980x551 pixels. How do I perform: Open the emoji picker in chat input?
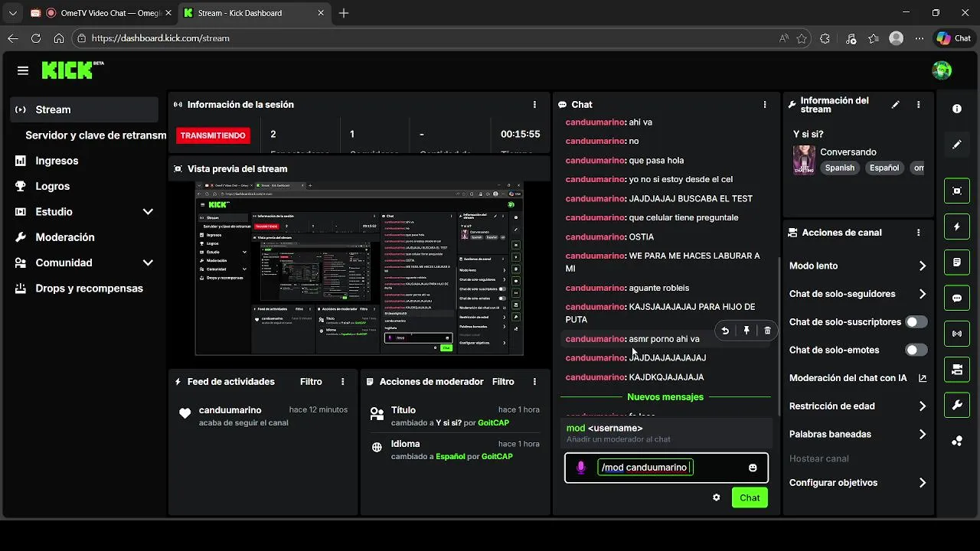[x=753, y=468]
